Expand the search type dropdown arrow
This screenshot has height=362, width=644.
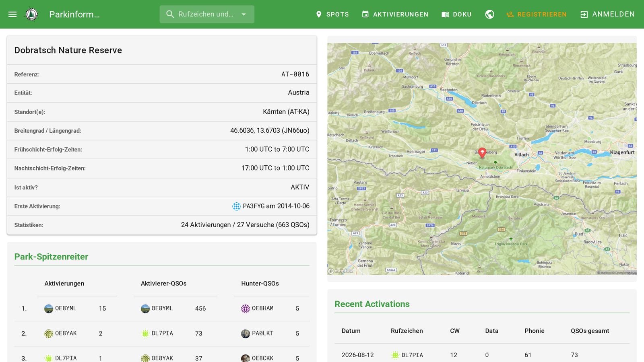point(244,14)
